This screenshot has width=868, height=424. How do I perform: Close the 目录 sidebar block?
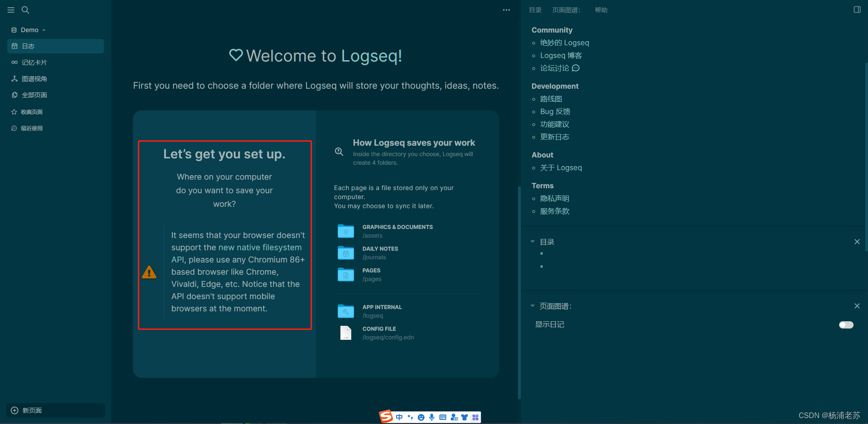[x=857, y=242]
